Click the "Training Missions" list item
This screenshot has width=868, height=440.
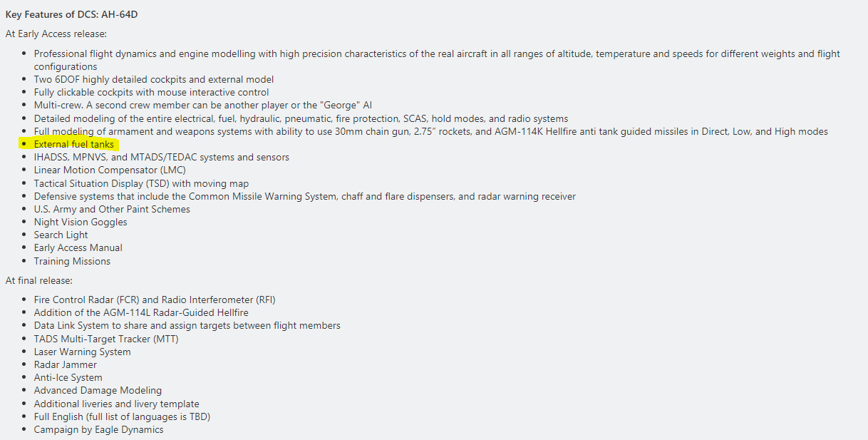tap(72, 261)
